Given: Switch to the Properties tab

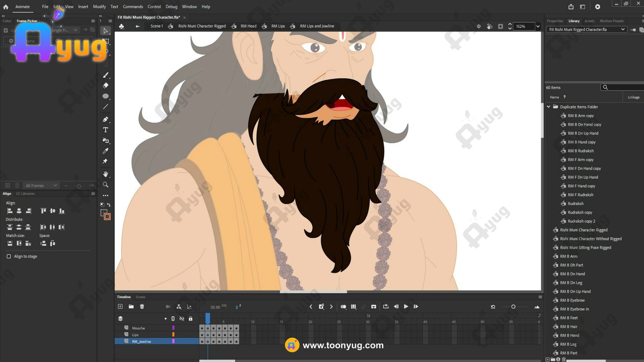Looking at the screenshot, I should coord(555,21).
